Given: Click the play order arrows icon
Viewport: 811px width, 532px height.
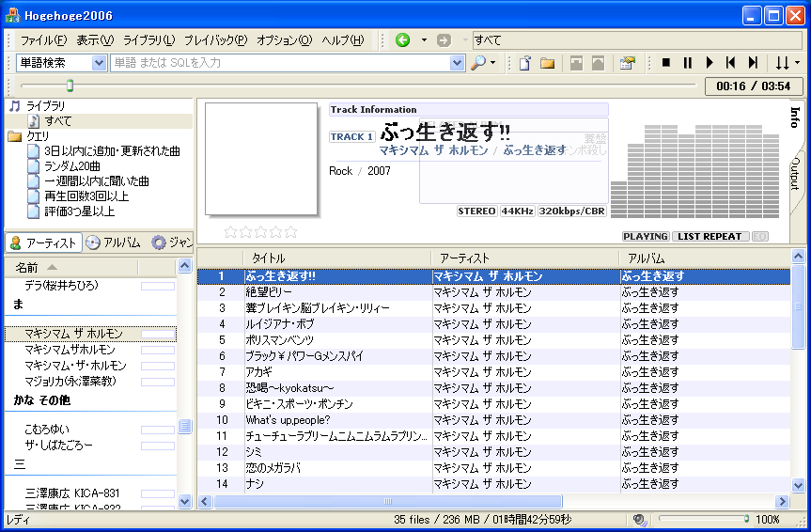Looking at the screenshot, I should point(782,63).
